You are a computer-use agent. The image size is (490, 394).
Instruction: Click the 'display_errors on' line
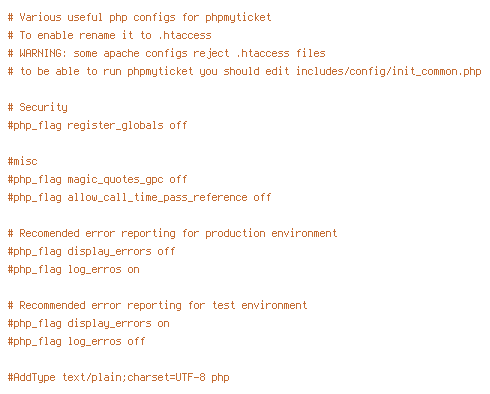88,323
